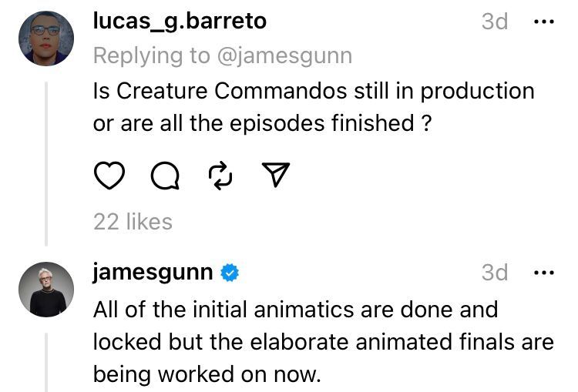Go to the bold jamesgunn username
The height and width of the screenshot is (392, 578).
pyautogui.click(x=153, y=272)
